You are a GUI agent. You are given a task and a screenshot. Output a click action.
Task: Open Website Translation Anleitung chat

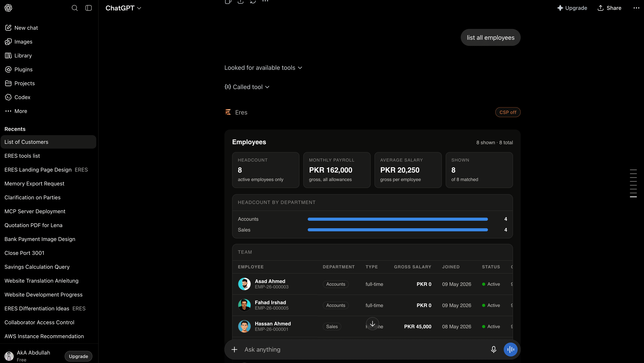tap(48, 280)
